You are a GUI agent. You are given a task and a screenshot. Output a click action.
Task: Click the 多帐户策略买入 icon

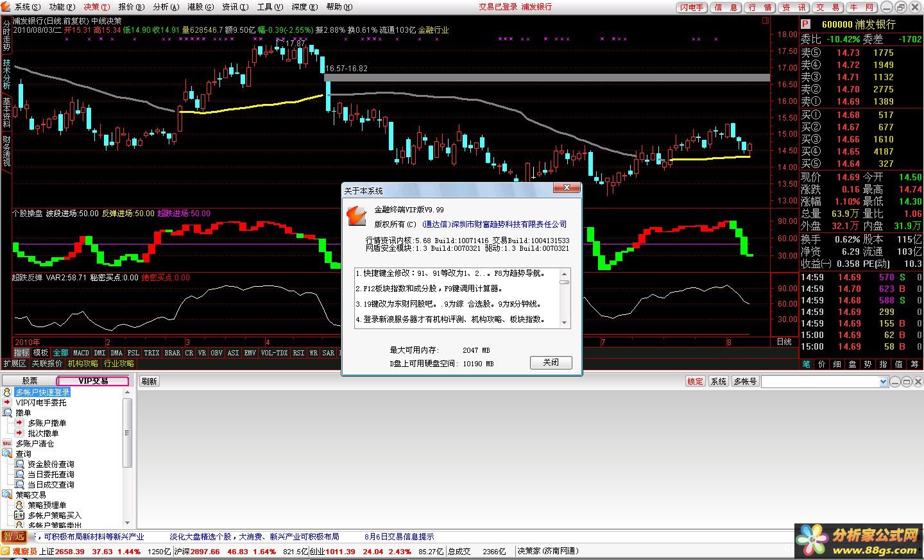19,515
